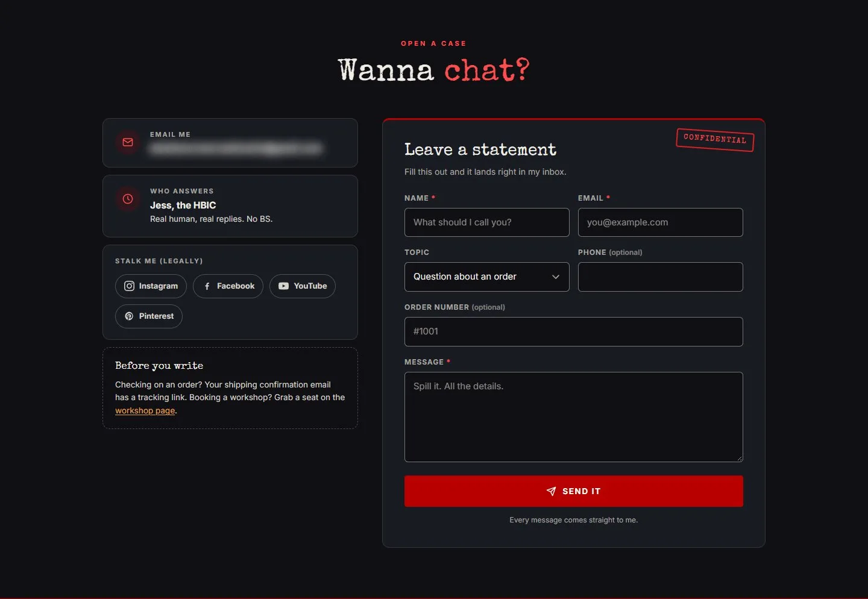Screen dimensions: 868x599
Task: Grab the Message box resize handle
Action: pyautogui.click(x=739, y=458)
